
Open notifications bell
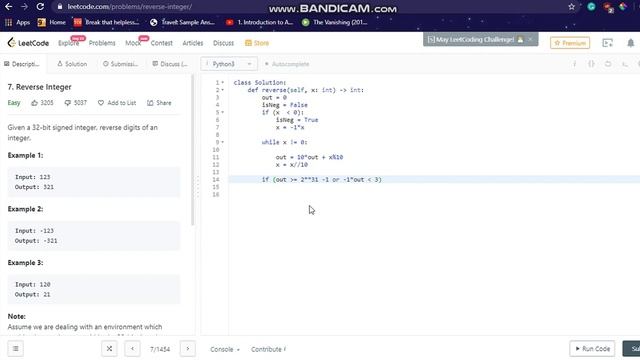pos(631,43)
